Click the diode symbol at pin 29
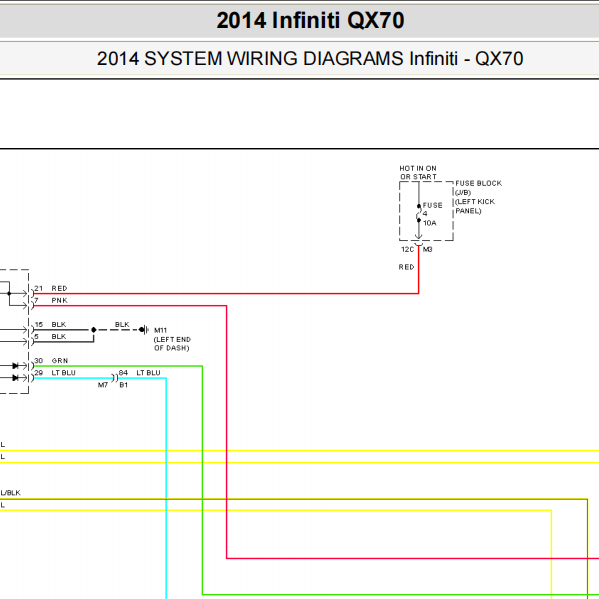599x599 pixels. click(15, 378)
